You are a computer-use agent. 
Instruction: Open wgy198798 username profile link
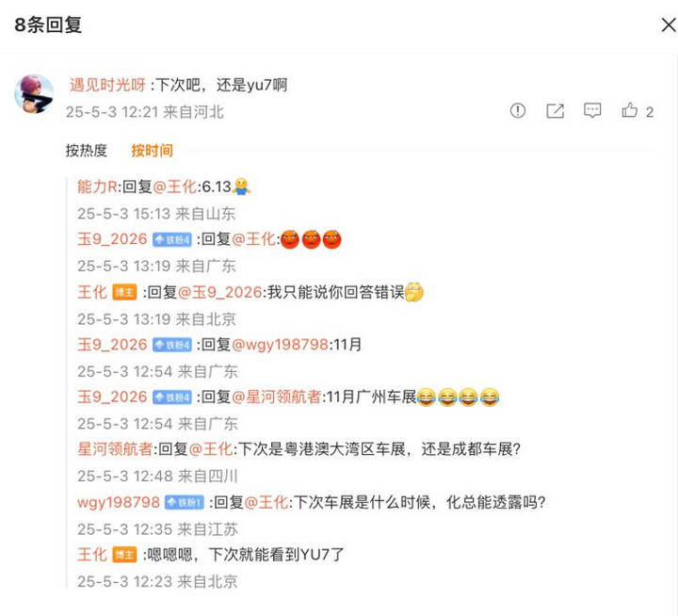click(x=119, y=502)
